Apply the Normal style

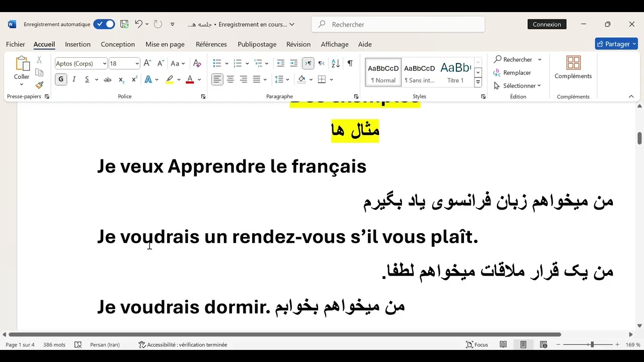click(x=383, y=72)
